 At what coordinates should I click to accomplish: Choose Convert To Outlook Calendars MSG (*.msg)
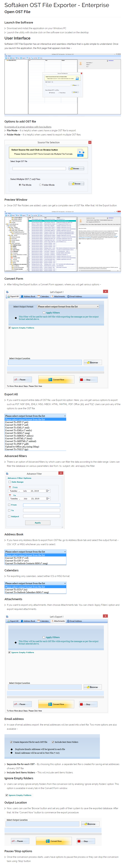pyautogui.click(x=27, y=592)
